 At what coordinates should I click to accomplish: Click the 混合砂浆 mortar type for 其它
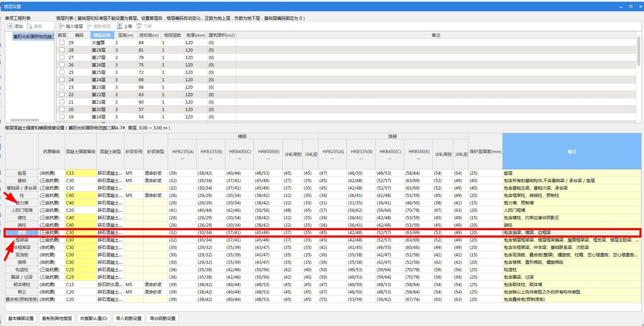pos(155,292)
